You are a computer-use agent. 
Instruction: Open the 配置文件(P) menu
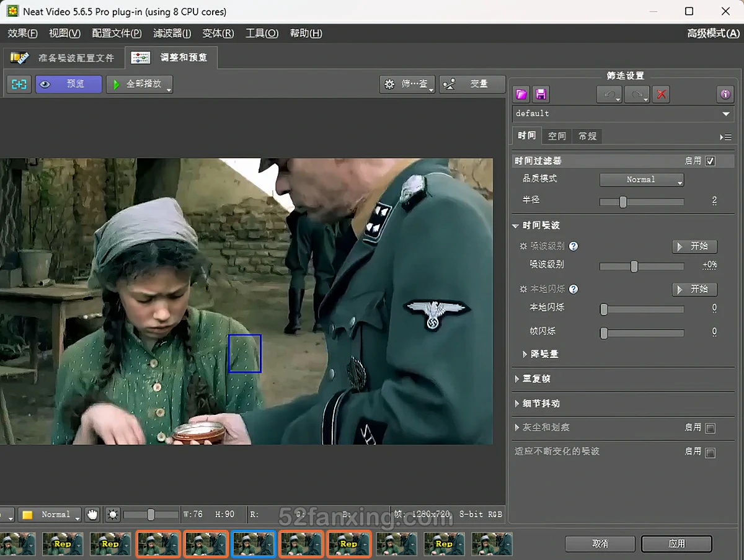pyautogui.click(x=117, y=33)
